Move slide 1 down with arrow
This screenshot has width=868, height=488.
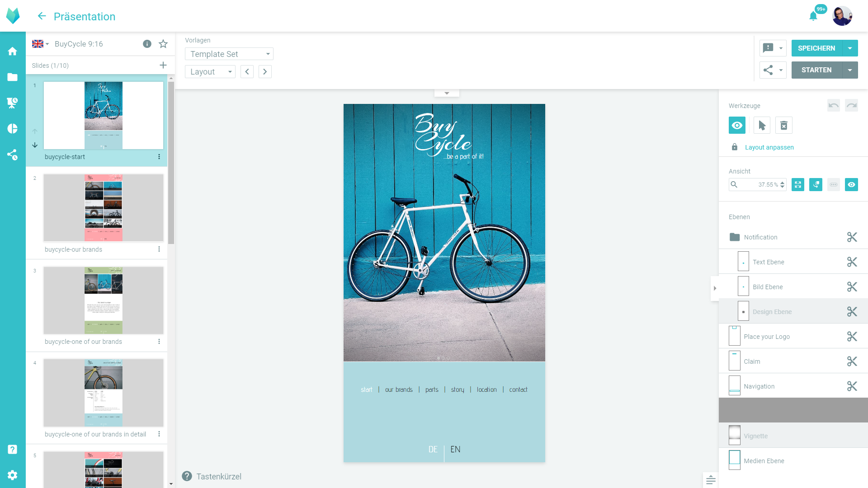click(35, 145)
